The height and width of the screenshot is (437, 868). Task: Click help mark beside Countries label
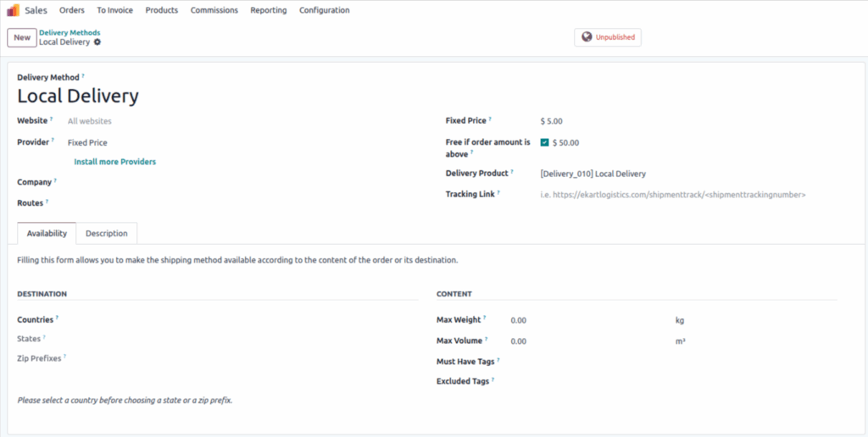(x=57, y=318)
